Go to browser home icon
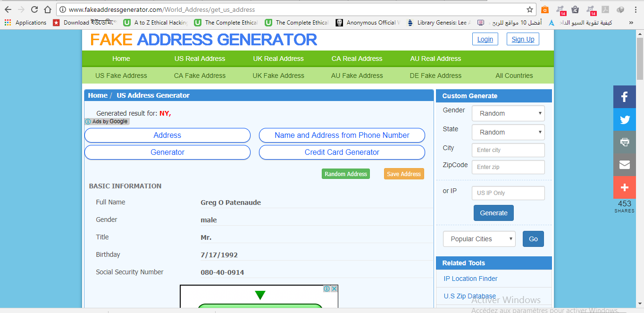 tap(47, 9)
